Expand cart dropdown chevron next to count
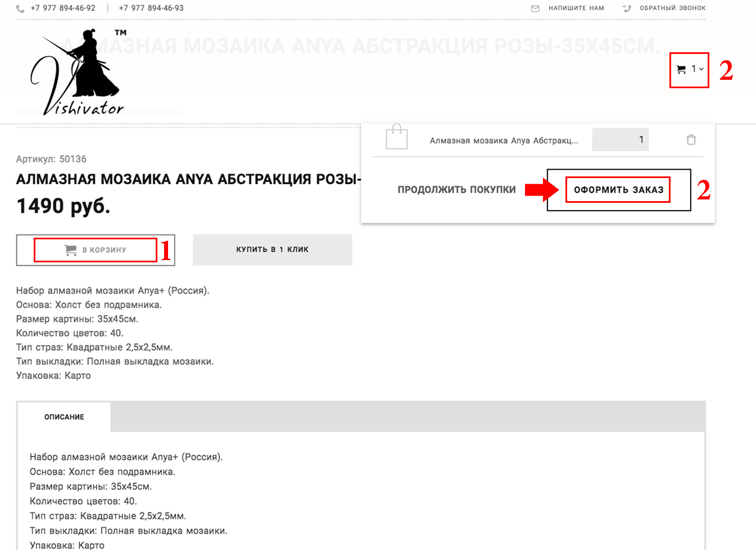Image resolution: width=756 pixels, height=550 pixels. coord(701,69)
